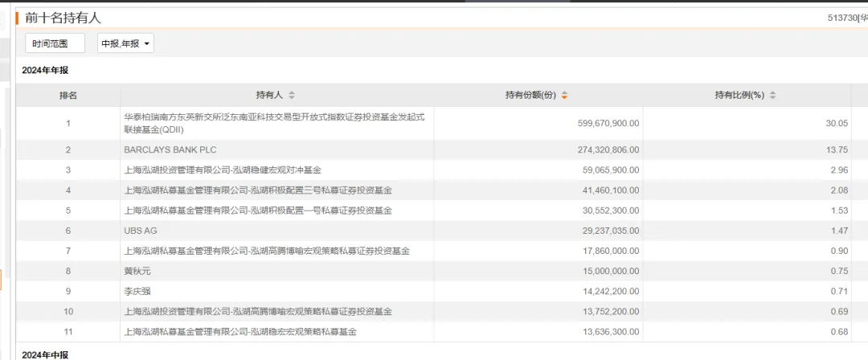Click 泓湖积极配置一号私募证券投资基金 holder cell
The width and height of the screenshot is (868, 360).
coord(276,211)
